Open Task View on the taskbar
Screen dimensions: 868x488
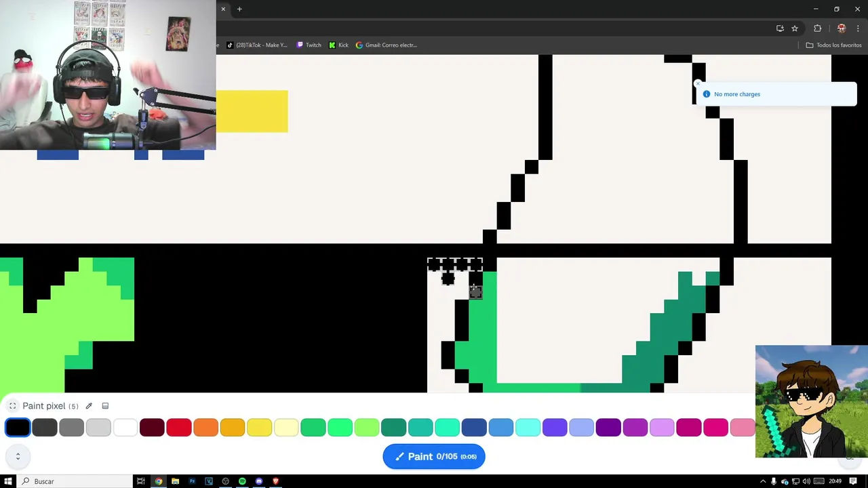[x=141, y=481]
